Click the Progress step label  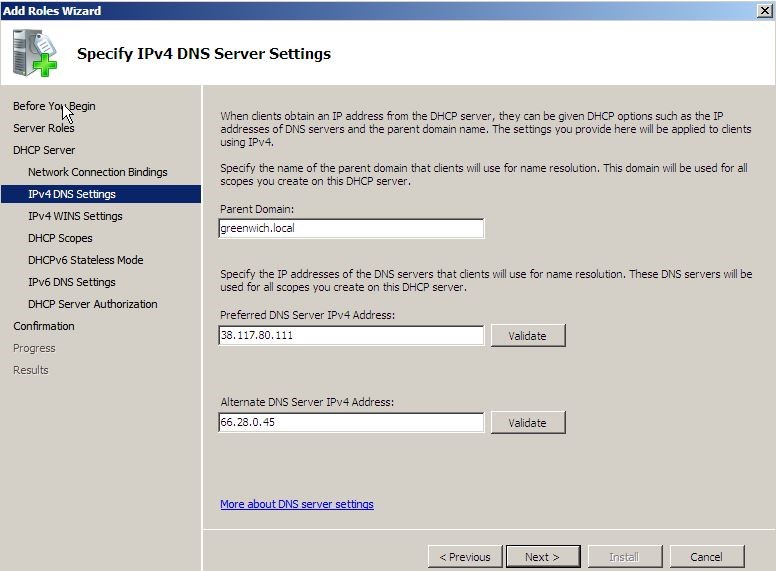[x=34, y=348]
